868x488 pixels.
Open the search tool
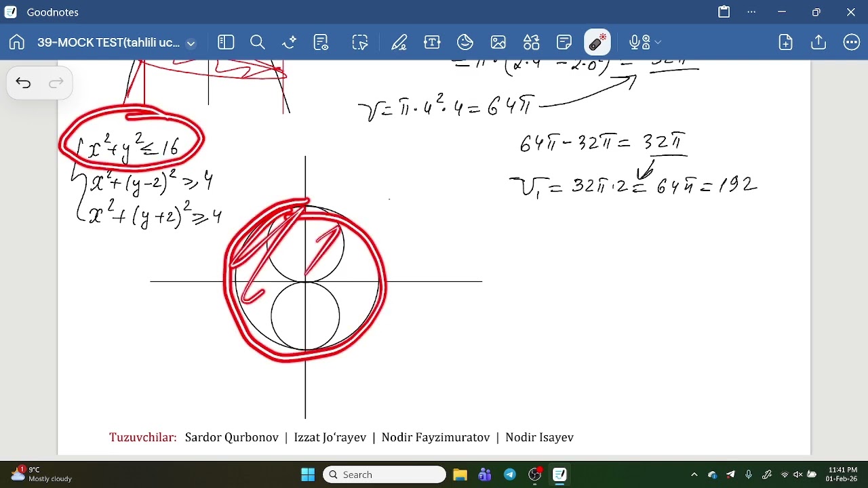258,43
